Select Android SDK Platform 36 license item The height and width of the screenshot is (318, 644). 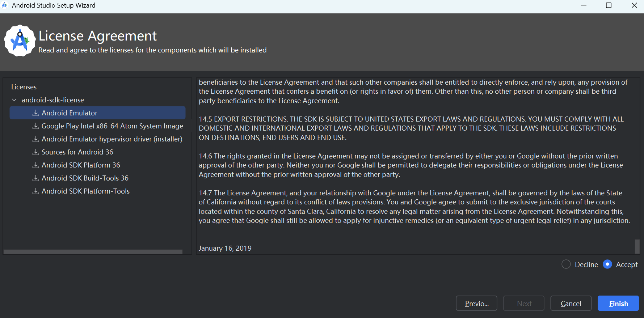pyautogui.click(x=81, y=165)
